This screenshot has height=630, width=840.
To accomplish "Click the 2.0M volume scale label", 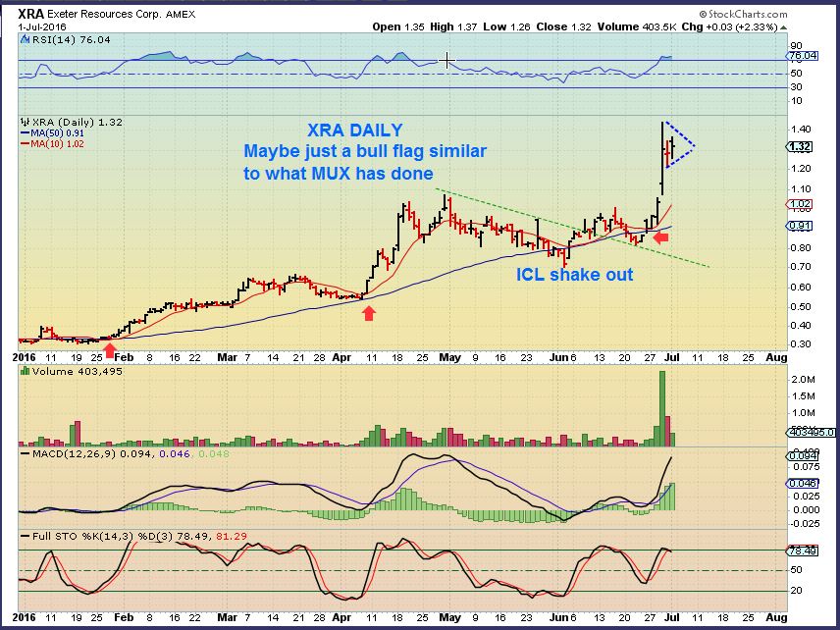I will (x=803, y=380).
